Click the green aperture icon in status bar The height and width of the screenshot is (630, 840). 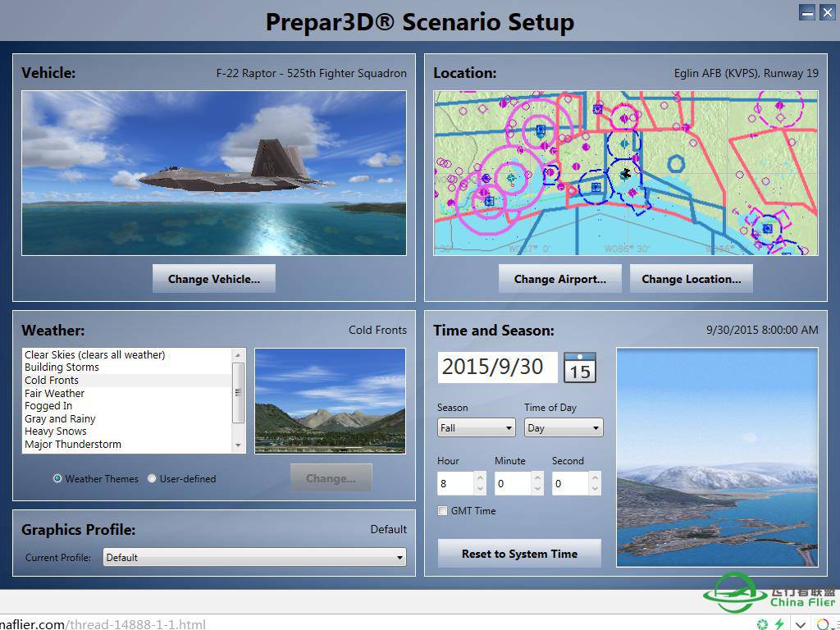[x=763, y=624]
